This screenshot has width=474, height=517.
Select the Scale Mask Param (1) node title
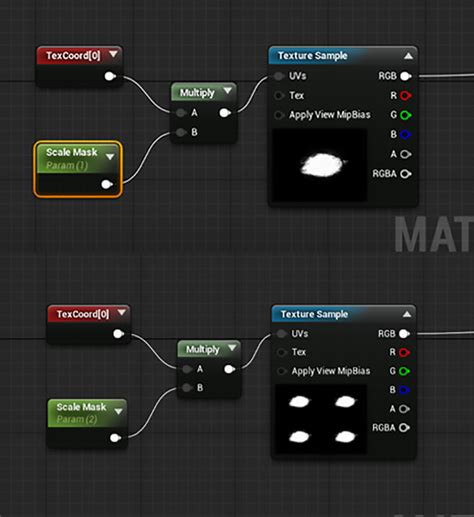tap(71, 152)
